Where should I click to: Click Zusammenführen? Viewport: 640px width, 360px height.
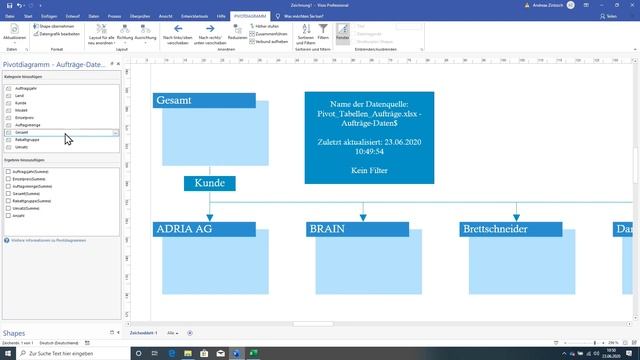pyautogui.click(x=268, y=34)
